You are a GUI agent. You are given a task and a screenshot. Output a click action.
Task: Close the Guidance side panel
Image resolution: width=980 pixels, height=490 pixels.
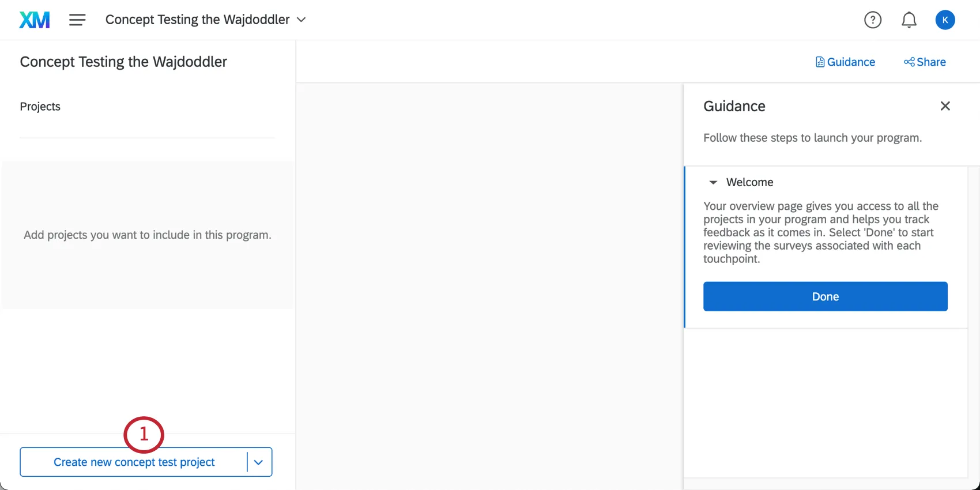coord(945,106)
